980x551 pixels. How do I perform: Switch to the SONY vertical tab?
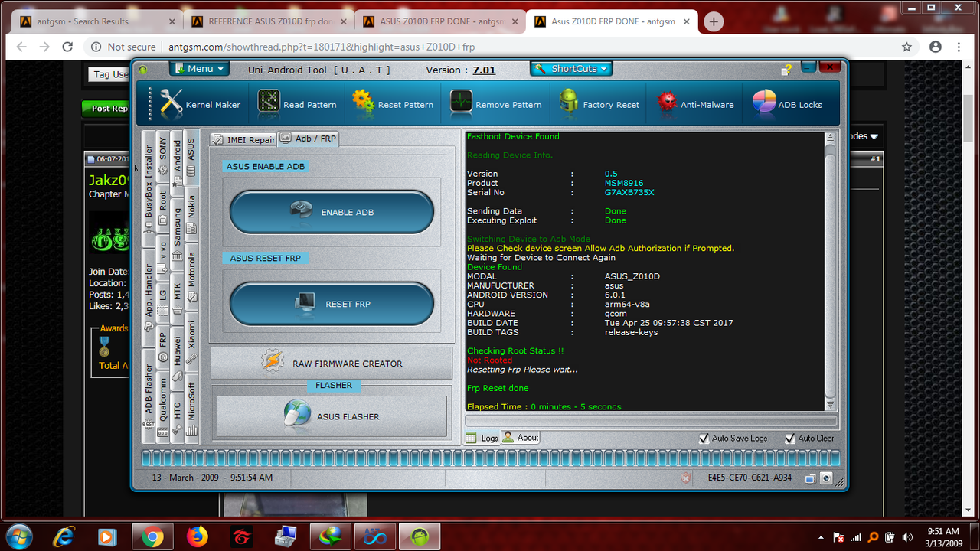coord(162,157)
